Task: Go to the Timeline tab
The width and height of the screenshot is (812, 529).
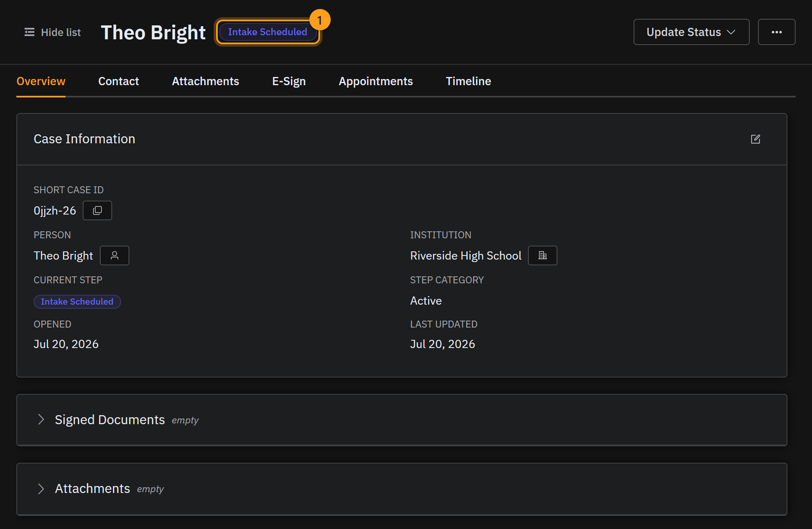Action: (468, 81)
